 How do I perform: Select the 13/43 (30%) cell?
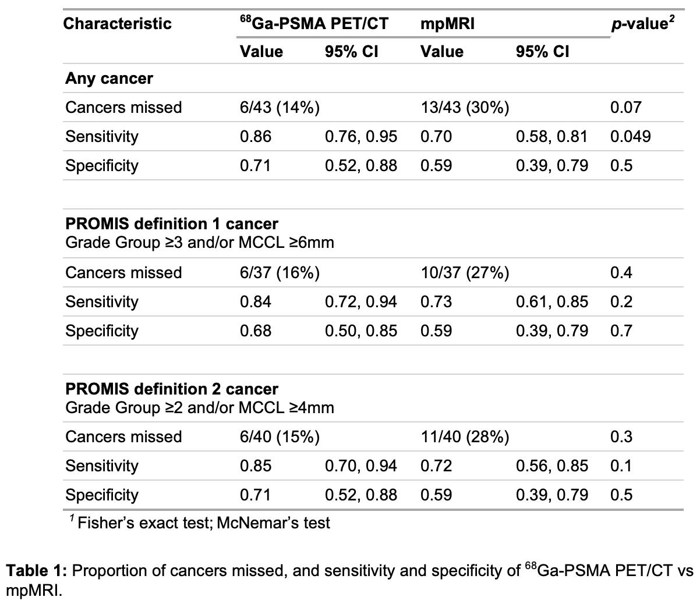(465, 108)
